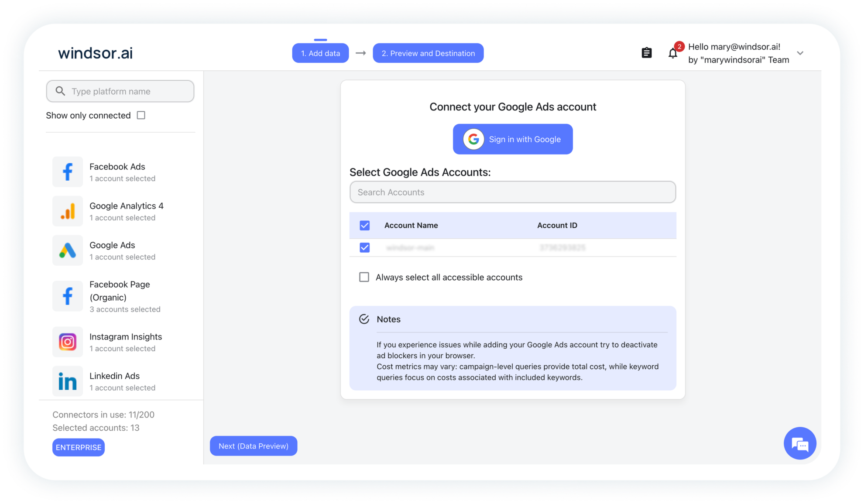Uncheck the windsor-main account row
Image resolution: width=864 pixels, height=504 pixels.
pyautogui.click(x=364, y=247)
